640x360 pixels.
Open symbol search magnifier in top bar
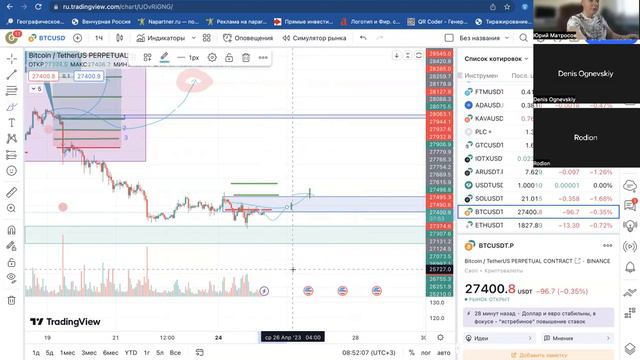tap(523, 38)
